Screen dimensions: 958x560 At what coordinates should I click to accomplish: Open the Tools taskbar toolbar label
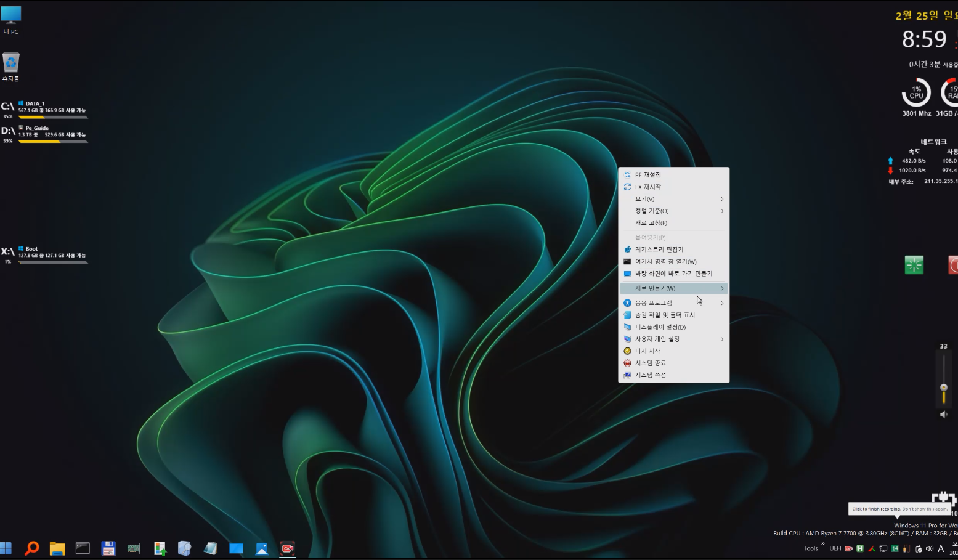pos(810,548)
